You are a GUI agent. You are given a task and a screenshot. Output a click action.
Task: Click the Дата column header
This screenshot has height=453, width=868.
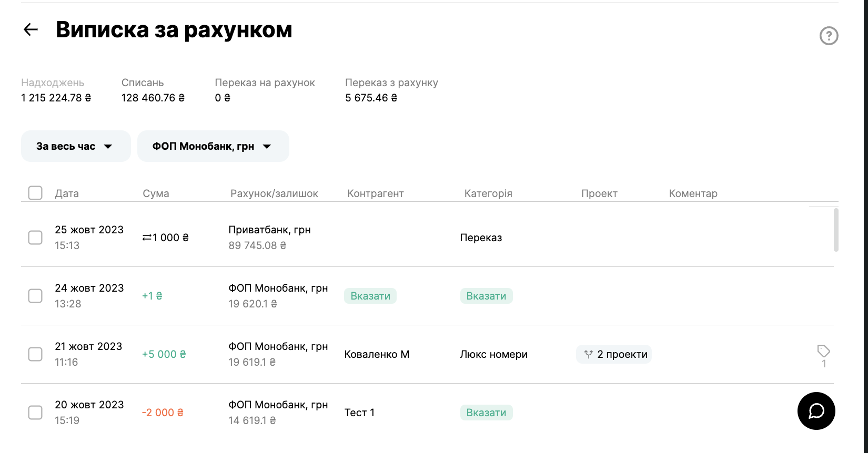pos(67,193)
